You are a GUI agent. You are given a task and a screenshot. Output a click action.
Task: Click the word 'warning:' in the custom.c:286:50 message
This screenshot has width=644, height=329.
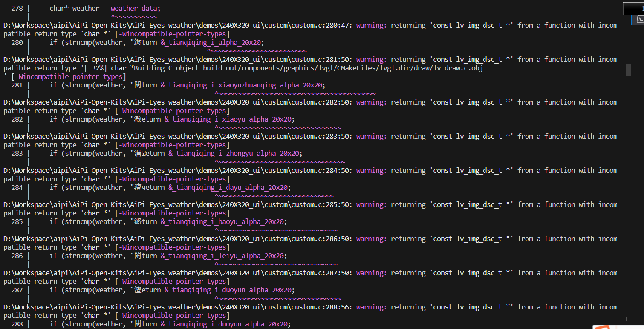(372, 239)
